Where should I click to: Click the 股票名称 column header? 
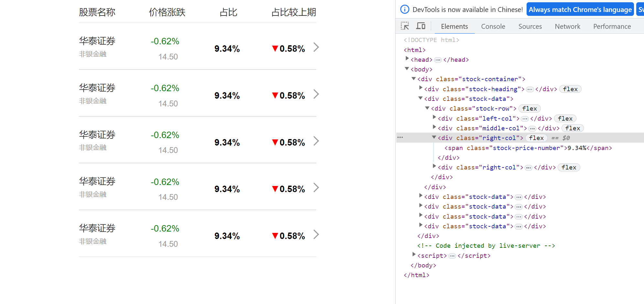coord(97,12)
